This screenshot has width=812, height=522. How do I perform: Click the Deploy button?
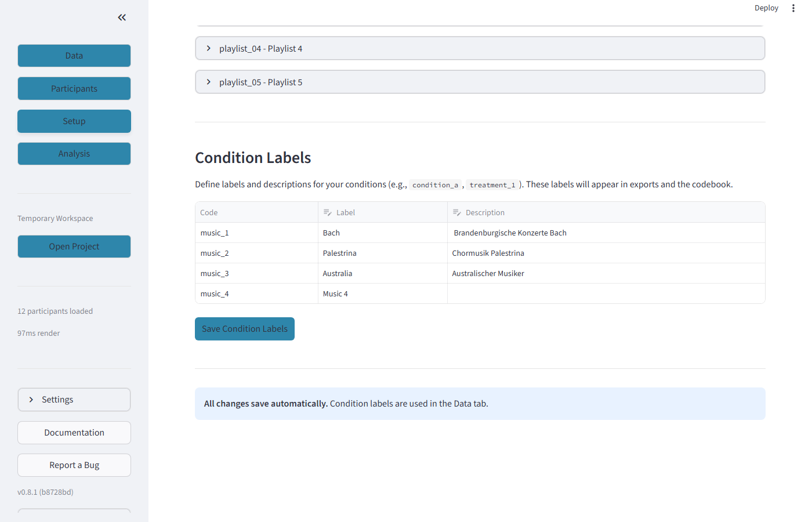(766, 8)
